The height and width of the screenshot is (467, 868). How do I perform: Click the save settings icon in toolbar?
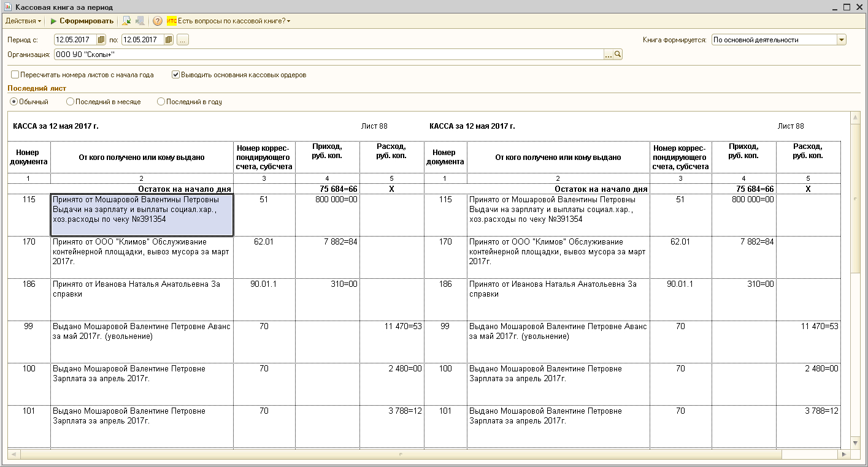pos(126,21)
